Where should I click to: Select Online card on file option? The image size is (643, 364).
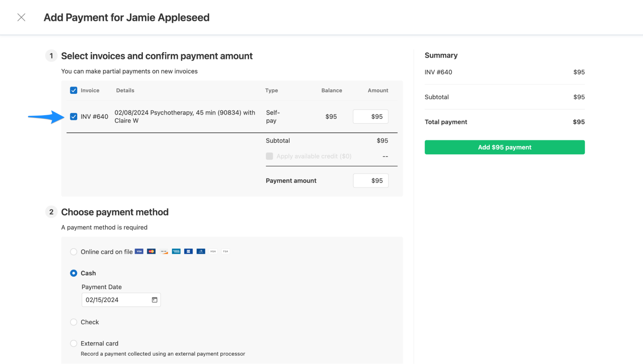tap(74, 252)
